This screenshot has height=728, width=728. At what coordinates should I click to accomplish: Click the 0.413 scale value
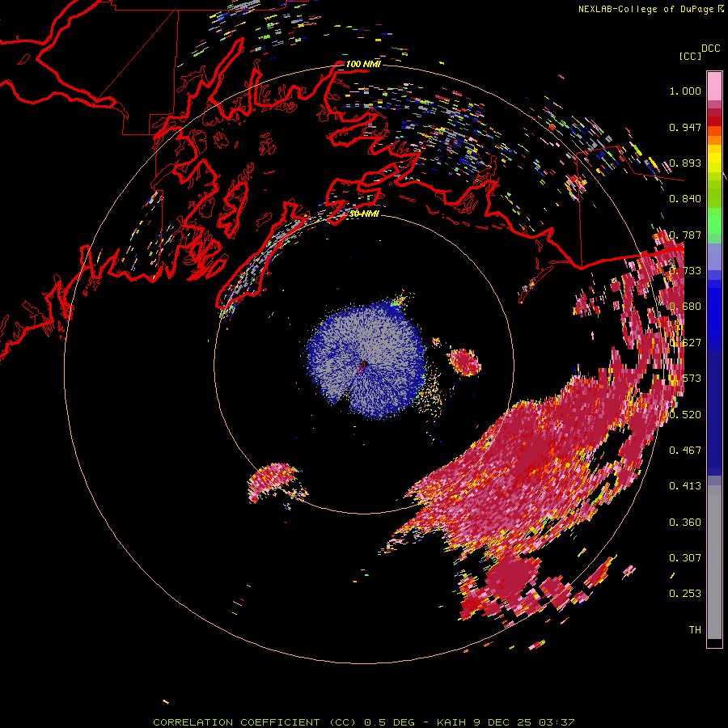[x=685, y=486]
